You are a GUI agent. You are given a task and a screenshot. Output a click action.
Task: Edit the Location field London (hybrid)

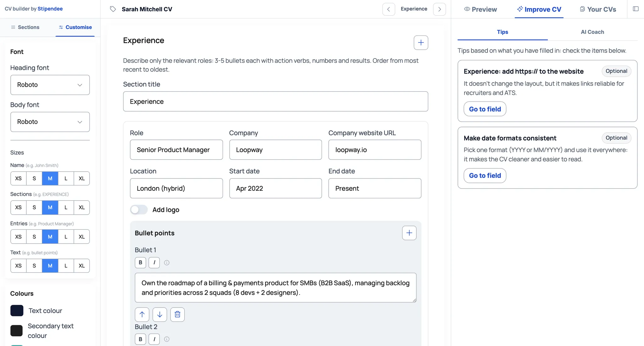(176, 188)
